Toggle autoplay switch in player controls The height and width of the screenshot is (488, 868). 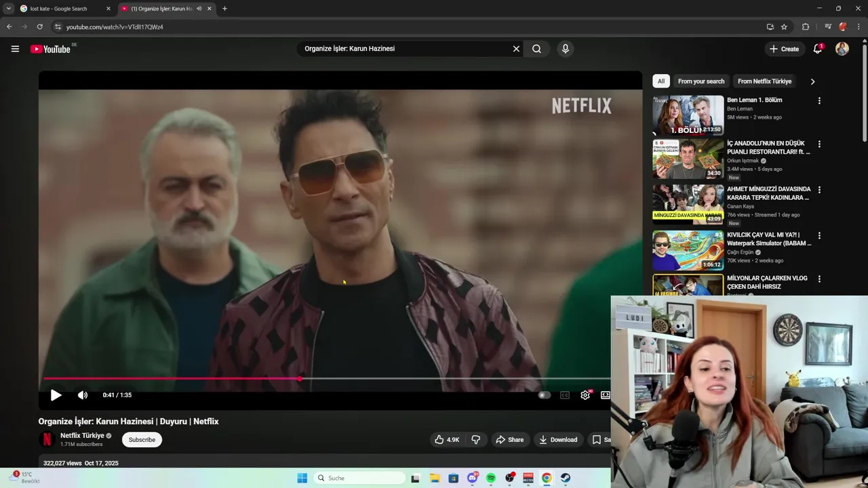click(544, 395)
